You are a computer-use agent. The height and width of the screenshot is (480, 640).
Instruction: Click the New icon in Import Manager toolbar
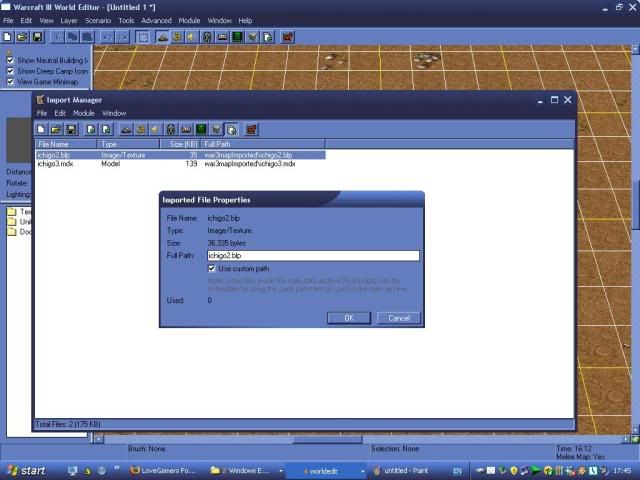[41, 130]
